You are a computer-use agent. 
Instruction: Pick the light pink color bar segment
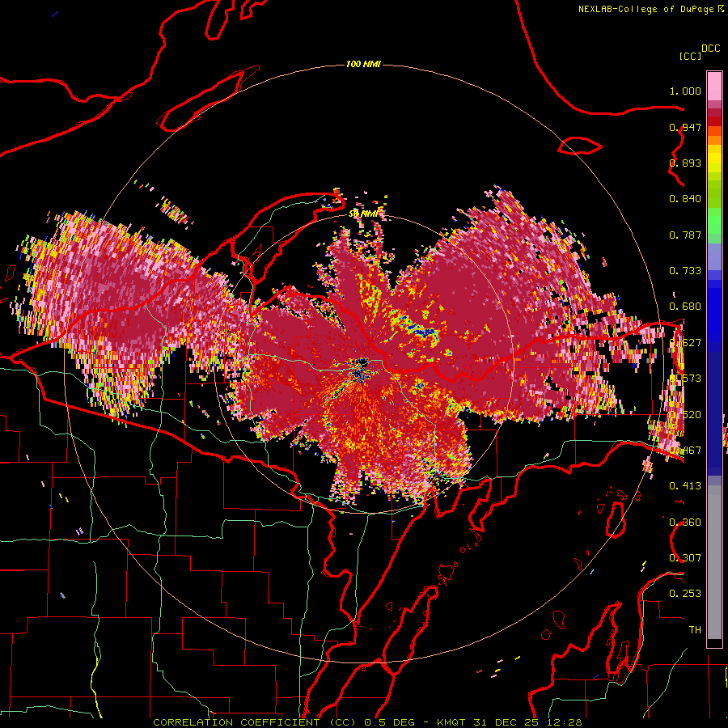pyautogui.click(x=714, y=87)
